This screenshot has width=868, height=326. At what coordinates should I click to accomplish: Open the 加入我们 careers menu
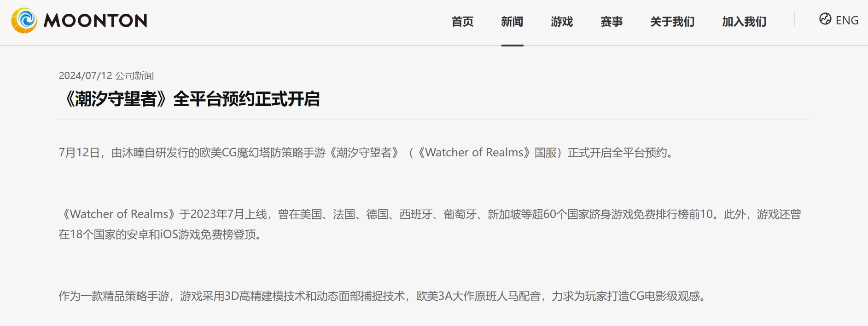click(744, 22)
